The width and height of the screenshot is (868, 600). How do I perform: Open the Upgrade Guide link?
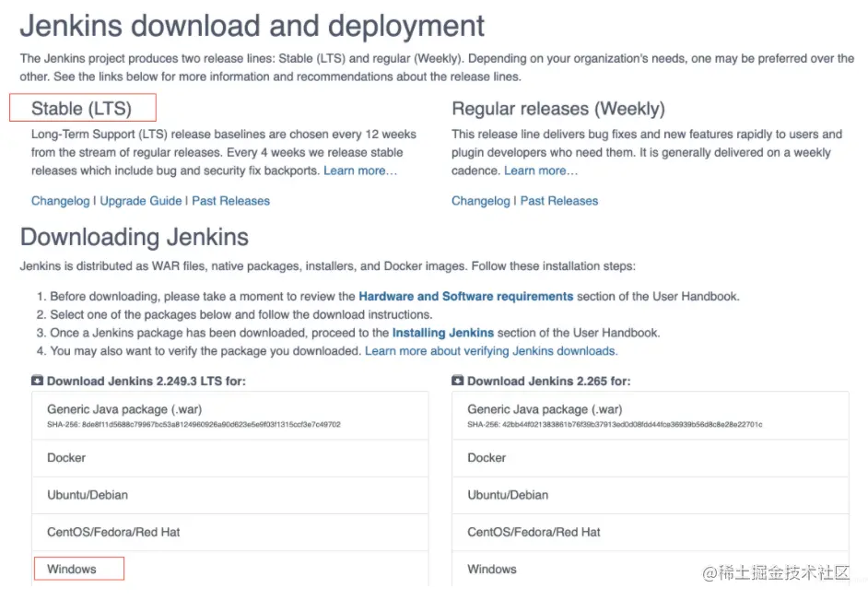click(141, 201)
